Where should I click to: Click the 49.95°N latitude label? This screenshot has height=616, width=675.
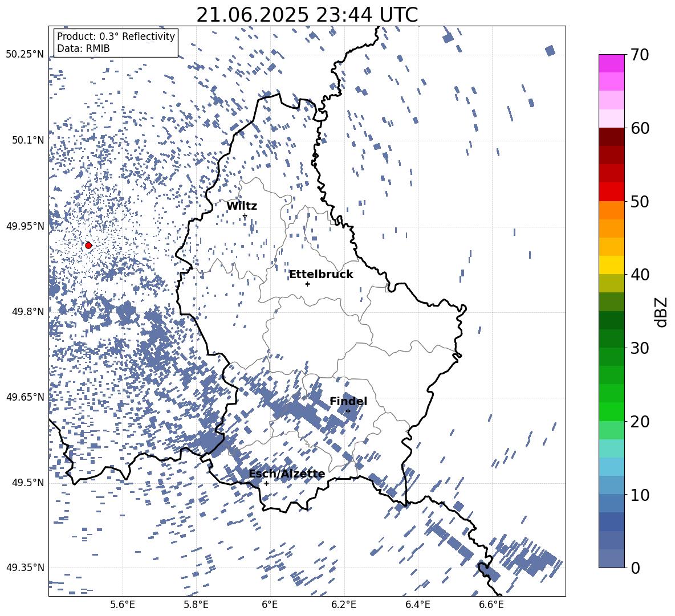[x=26, y=226]
